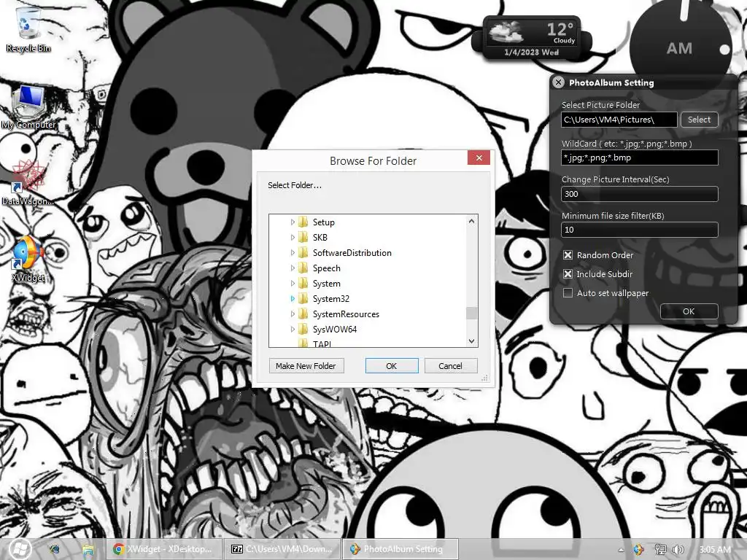Select the Speech folder icon in tree

tap(303, 268)
